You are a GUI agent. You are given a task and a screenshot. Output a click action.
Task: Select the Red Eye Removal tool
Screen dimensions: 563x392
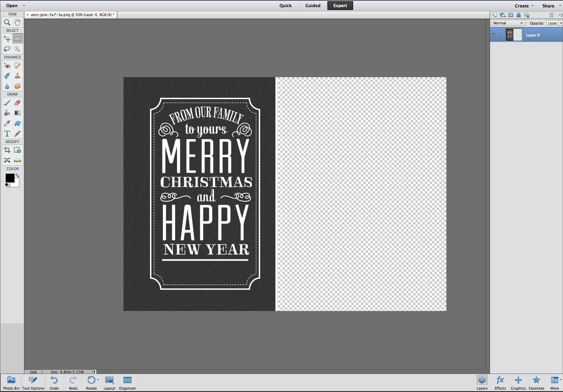click(7, 66)
